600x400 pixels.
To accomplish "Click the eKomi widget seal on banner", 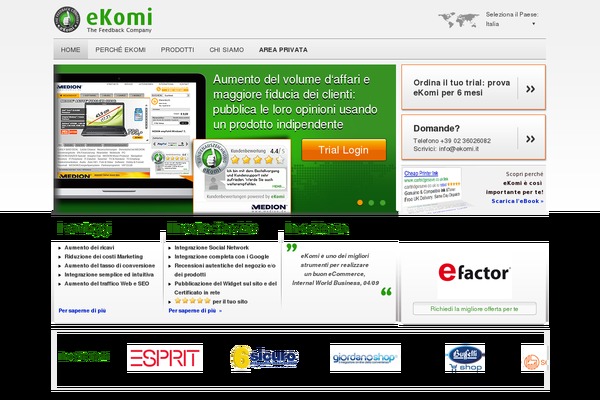I will tap(211, 159).
